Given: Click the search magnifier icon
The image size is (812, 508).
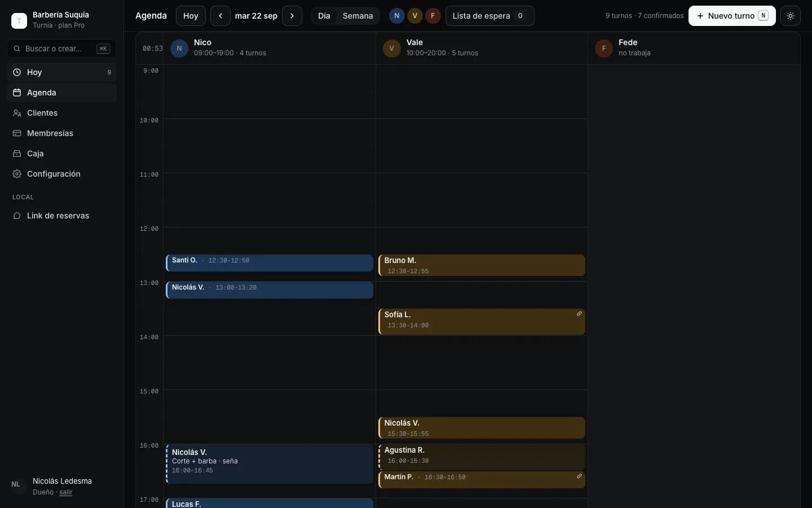Looking at the screenshot, I should [17, 49].
